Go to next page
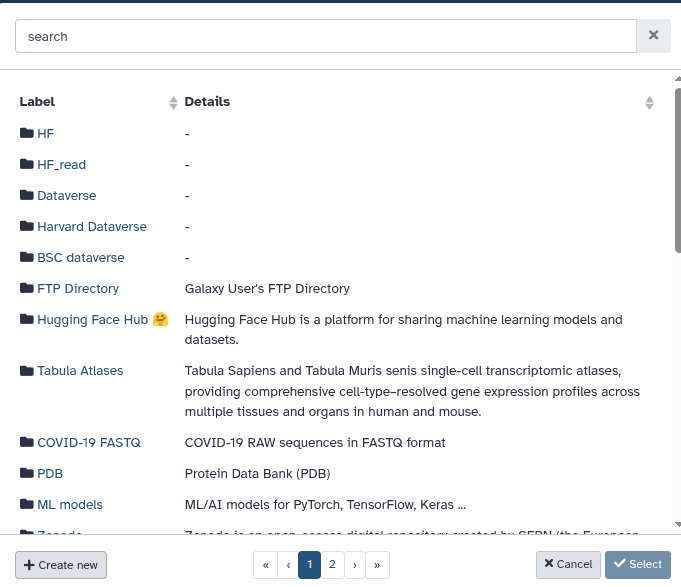Screen dimensions: 681x587 click(x=355, y=565)
